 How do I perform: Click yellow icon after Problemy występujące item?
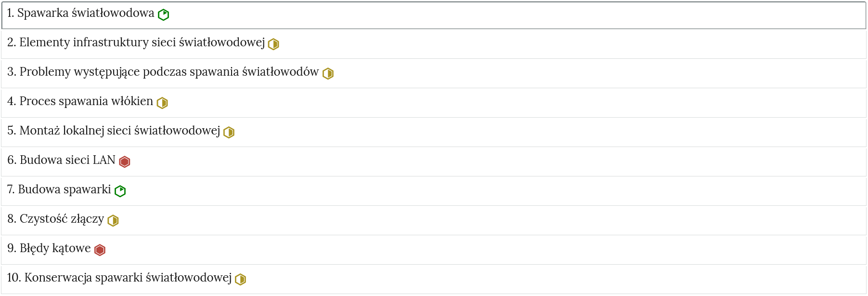[328, 74]
